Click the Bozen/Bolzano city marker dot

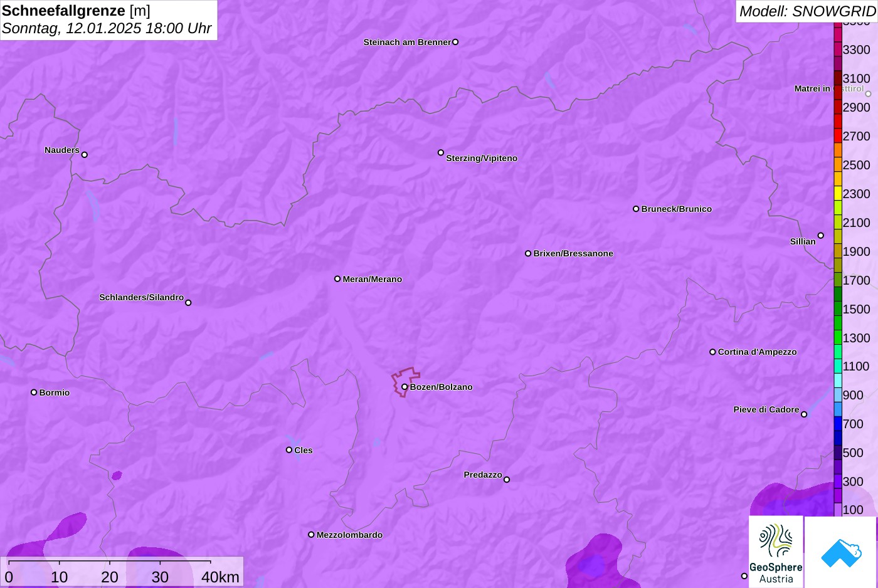(x=405, y=387)
